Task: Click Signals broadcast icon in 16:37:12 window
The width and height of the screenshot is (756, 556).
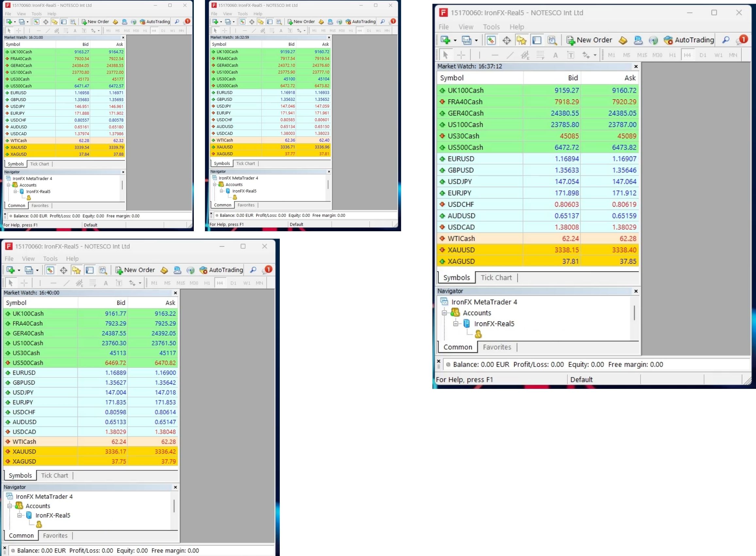Action: [653, 40]
